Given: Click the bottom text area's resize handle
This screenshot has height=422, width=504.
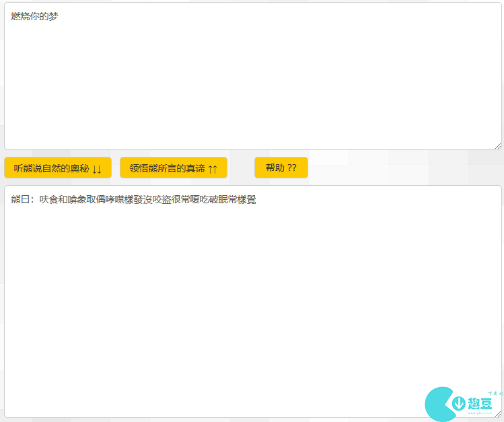Looking at the screenshot, I should tap(498, 413).
